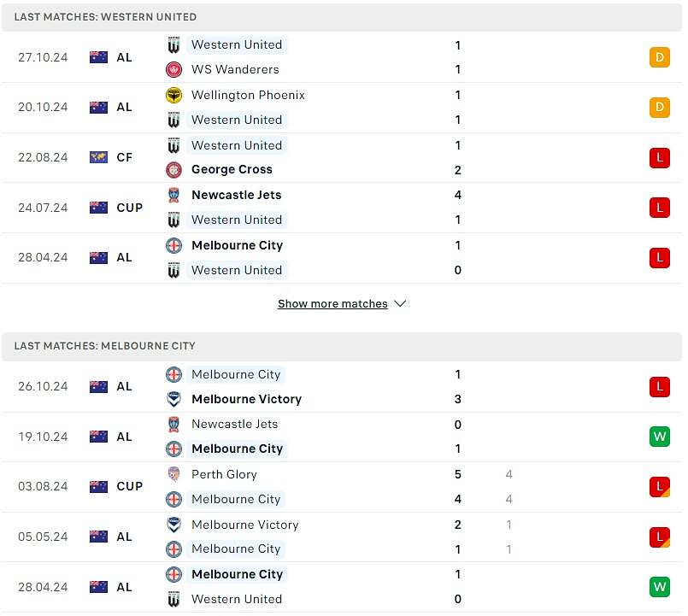Click the Australian flag for 27.10.24 match

pos(99,57)
